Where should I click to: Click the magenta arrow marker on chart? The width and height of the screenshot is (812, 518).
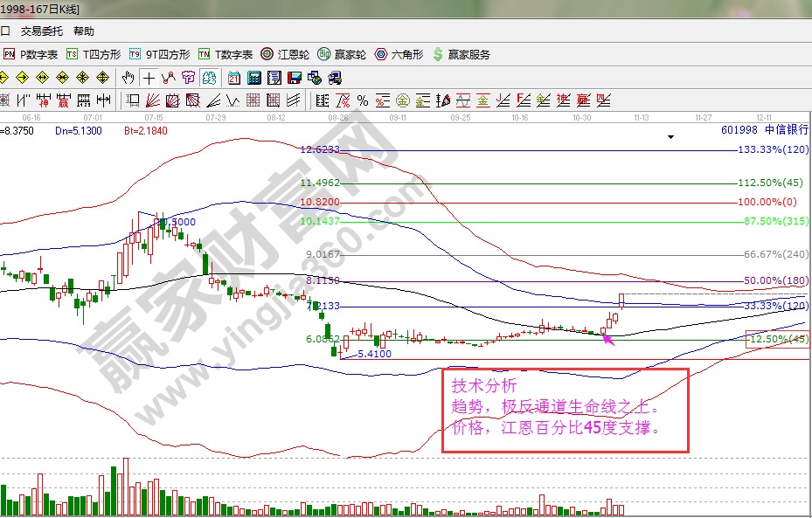(x=608, y=338)
